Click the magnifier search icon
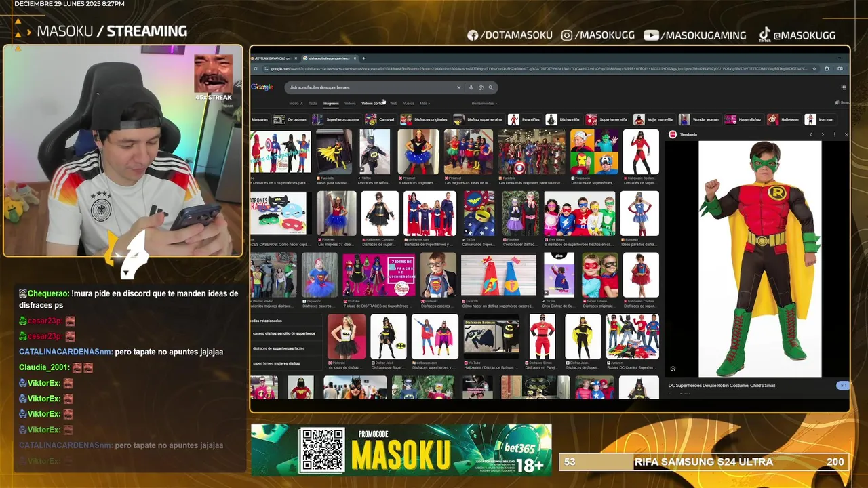Image resolution: width=868 pixels, height=488 pixels. coord(491,87)
